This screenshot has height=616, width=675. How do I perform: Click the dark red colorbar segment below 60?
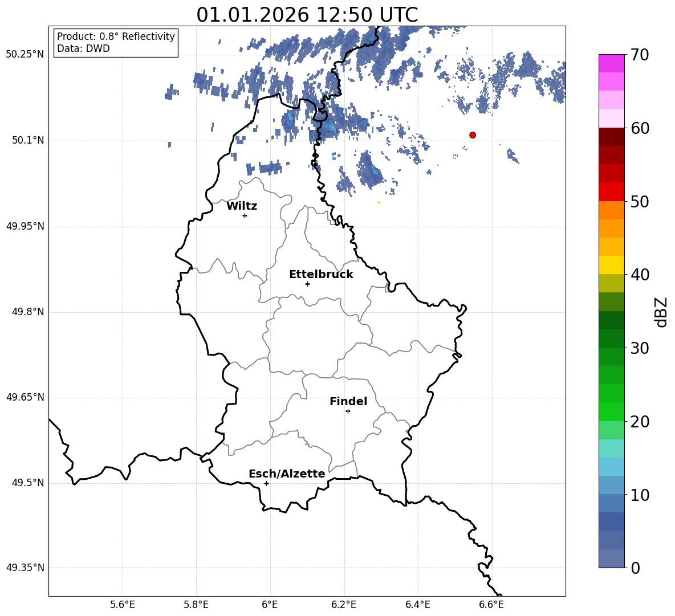click(611, 137)
